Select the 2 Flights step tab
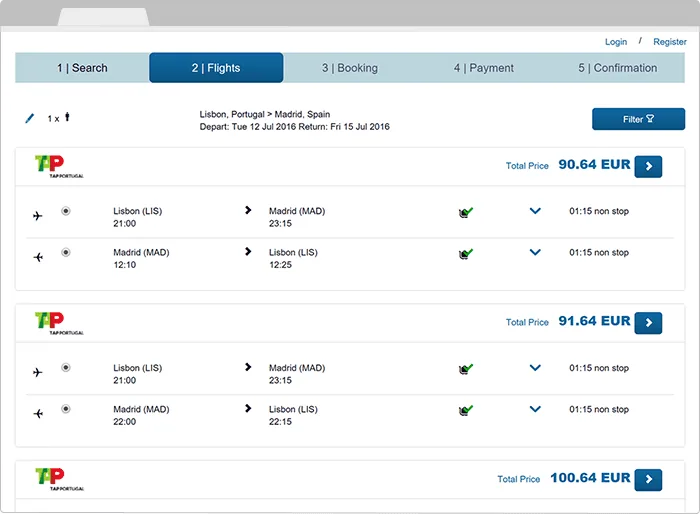Screen dimensions: 700x514 pyautogui.click(x=216, y=68)
